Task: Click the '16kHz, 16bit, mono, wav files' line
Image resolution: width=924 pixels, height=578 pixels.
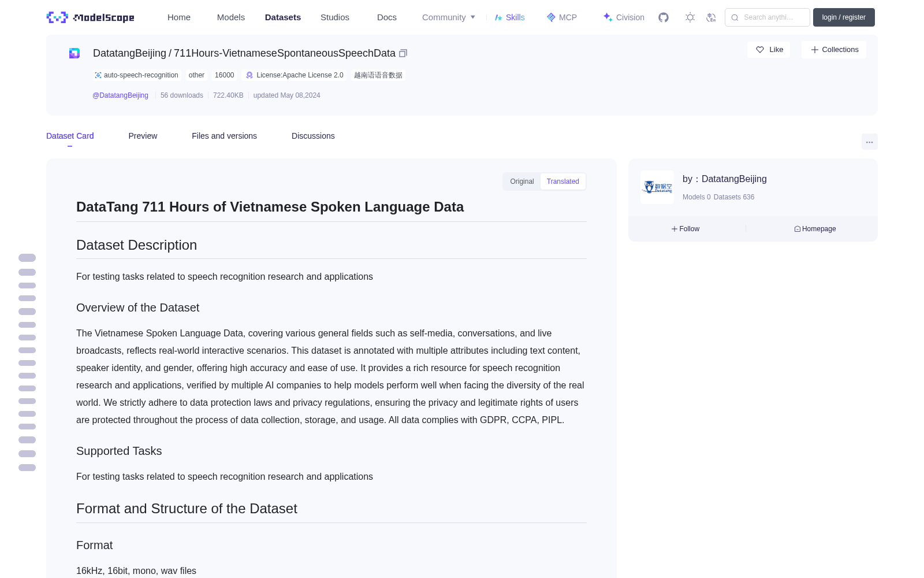Action: (x=136, y=570)
